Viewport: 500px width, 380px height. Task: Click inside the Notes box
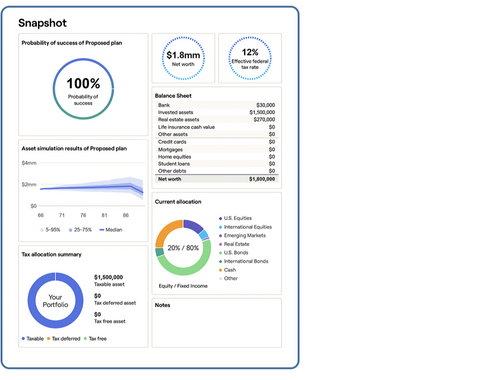(217, 323)
